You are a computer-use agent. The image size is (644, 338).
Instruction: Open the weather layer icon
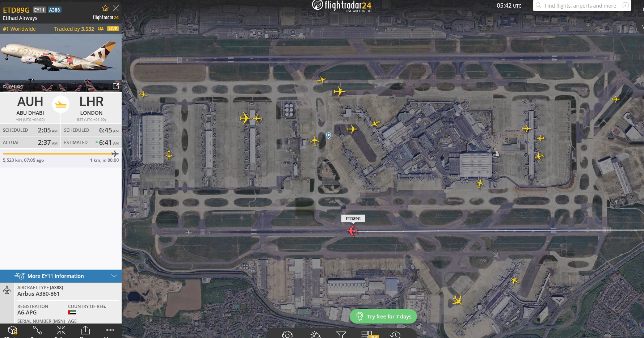[315, 335]
